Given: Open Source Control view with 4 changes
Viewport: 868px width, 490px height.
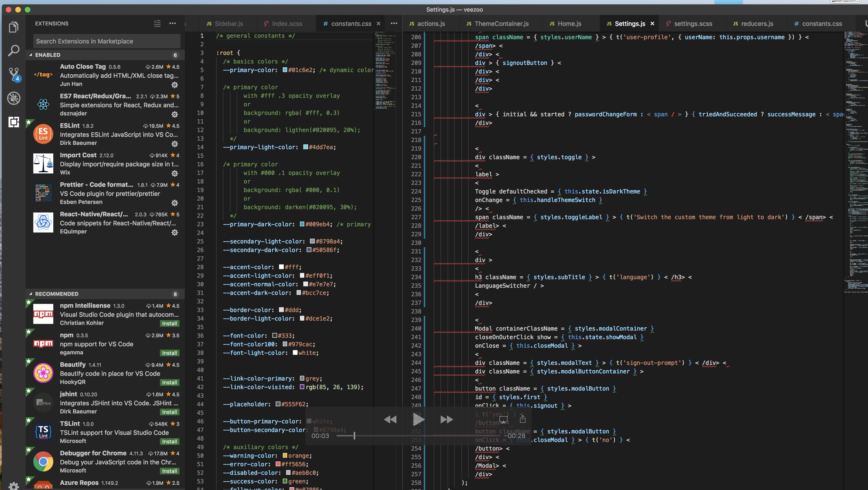Looking at the screenshot, I should click(x=14, y=74).
